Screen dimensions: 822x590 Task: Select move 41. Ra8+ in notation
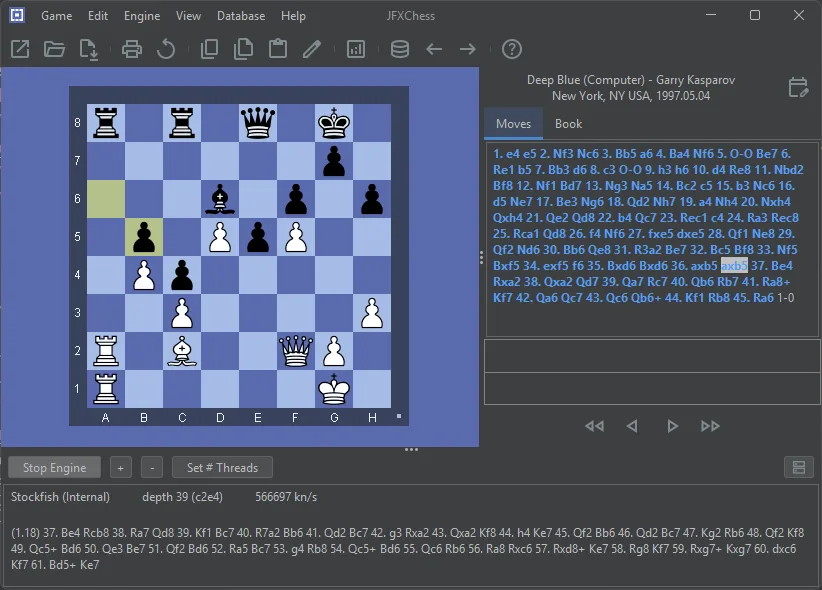pos(766,282)
